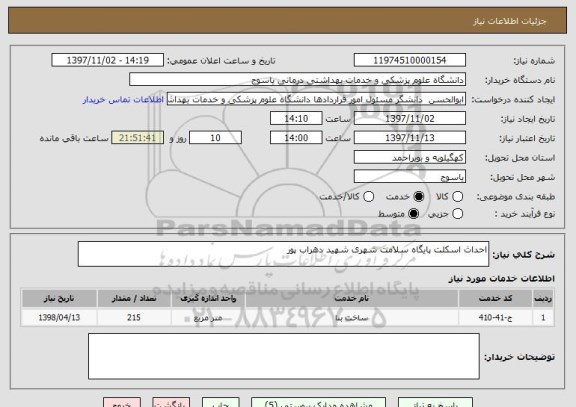Click the تعداد / مقدار column header
Image resolution: width=576 pixels, height=407 pixels.
point(134,298)
